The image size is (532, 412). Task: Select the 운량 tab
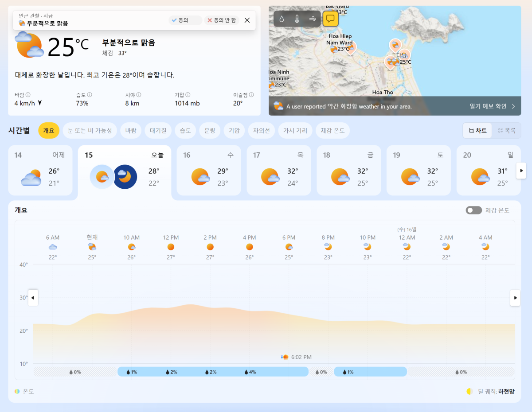[x=210, y=131]
